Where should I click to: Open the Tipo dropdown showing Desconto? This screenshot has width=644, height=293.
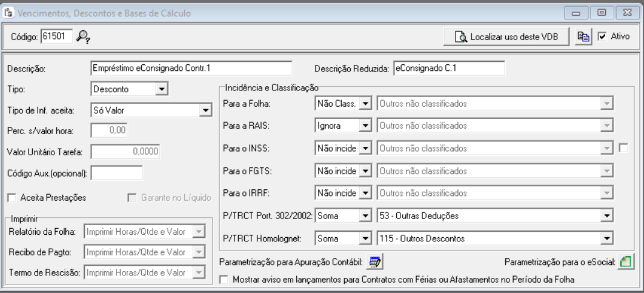point(161,89)
